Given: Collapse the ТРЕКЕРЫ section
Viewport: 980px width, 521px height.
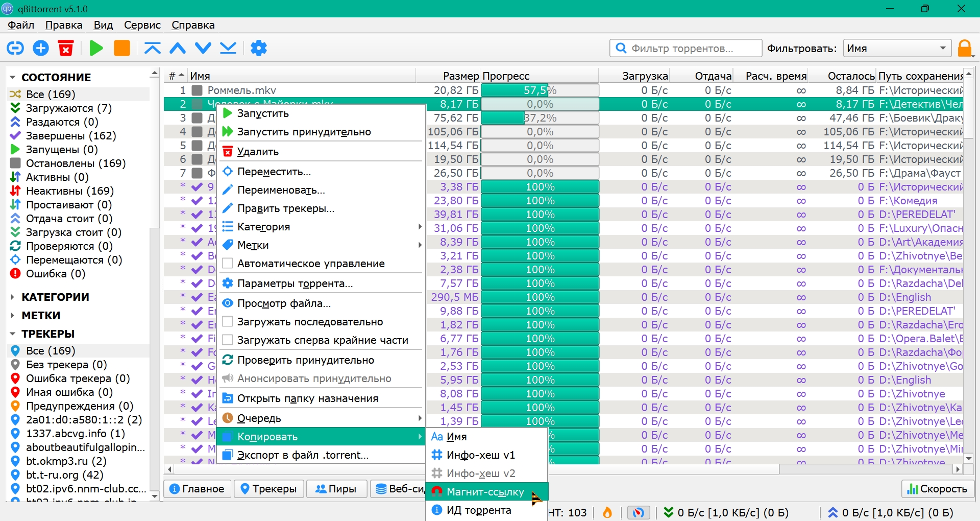Looking at the screenshot, I should point(13,334).
